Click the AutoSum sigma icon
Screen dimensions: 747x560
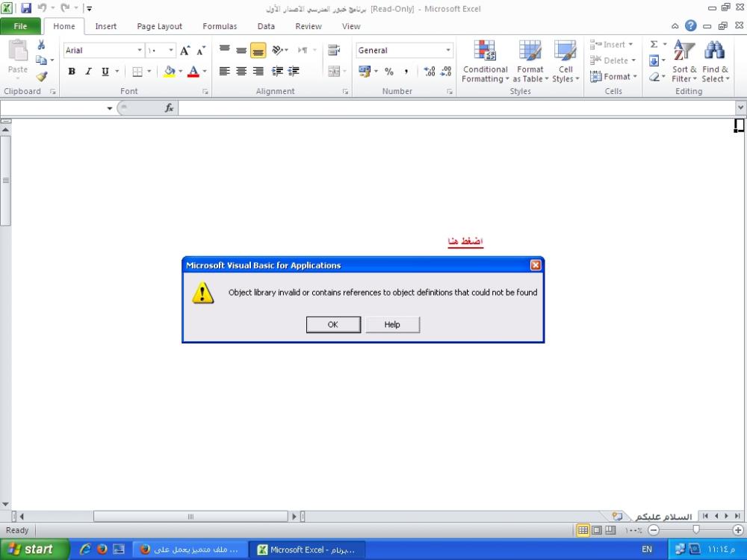tap(654, 44)
